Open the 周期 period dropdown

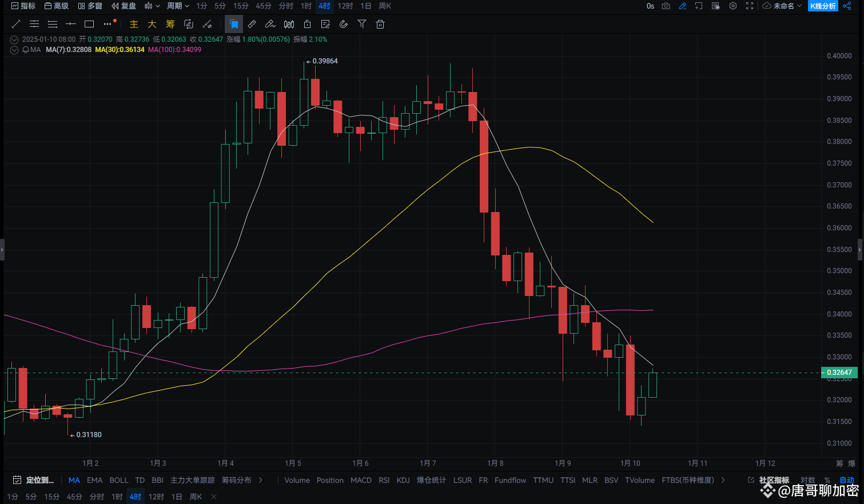pyautogui.click(x=178, y=6)
